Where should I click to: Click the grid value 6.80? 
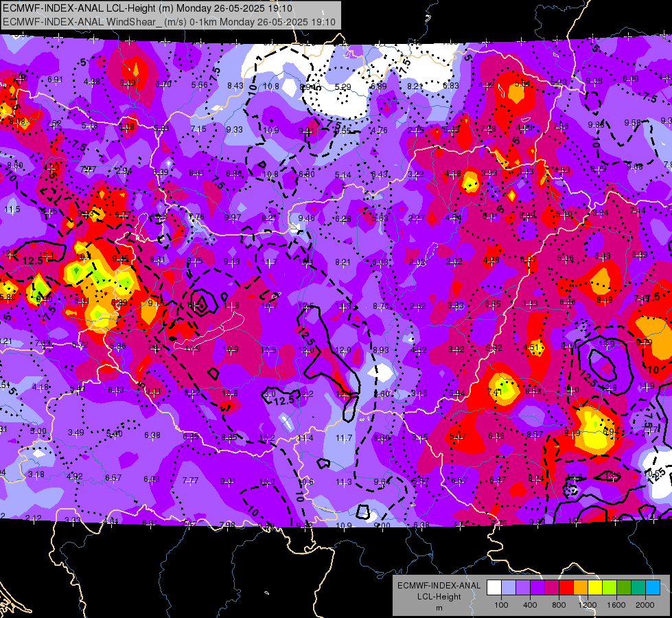[x=306, y=174]
